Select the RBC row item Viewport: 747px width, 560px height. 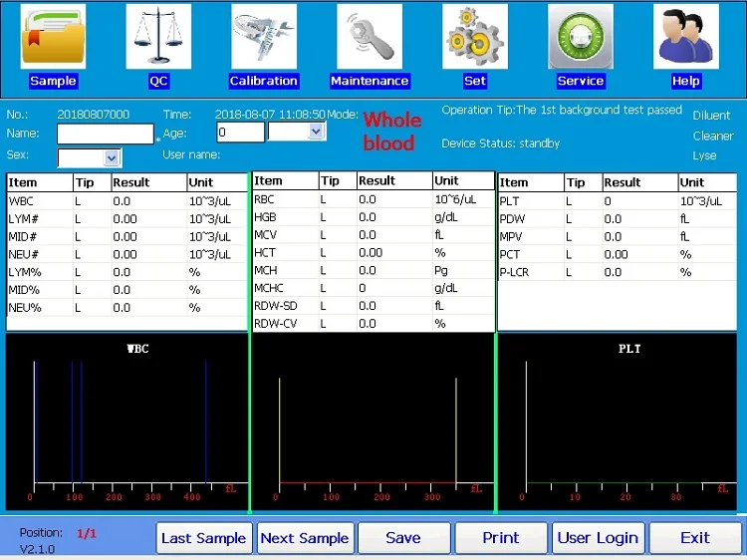(373, 199)
